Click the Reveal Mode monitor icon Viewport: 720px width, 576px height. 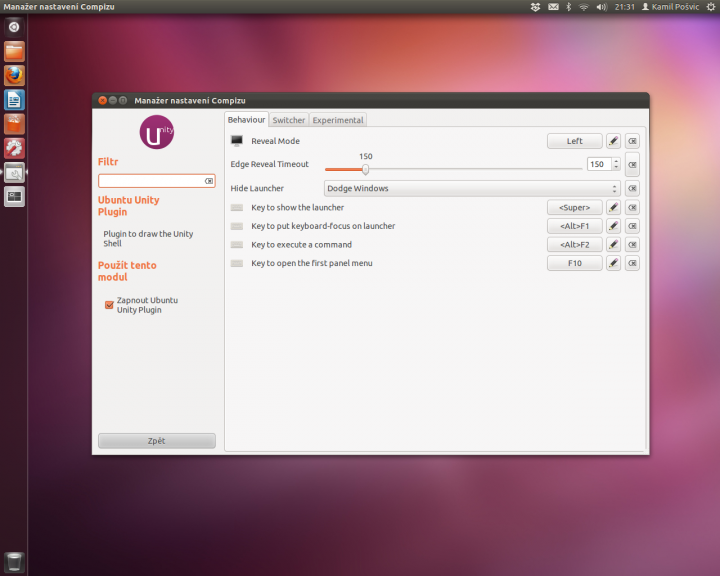[236, 141]
